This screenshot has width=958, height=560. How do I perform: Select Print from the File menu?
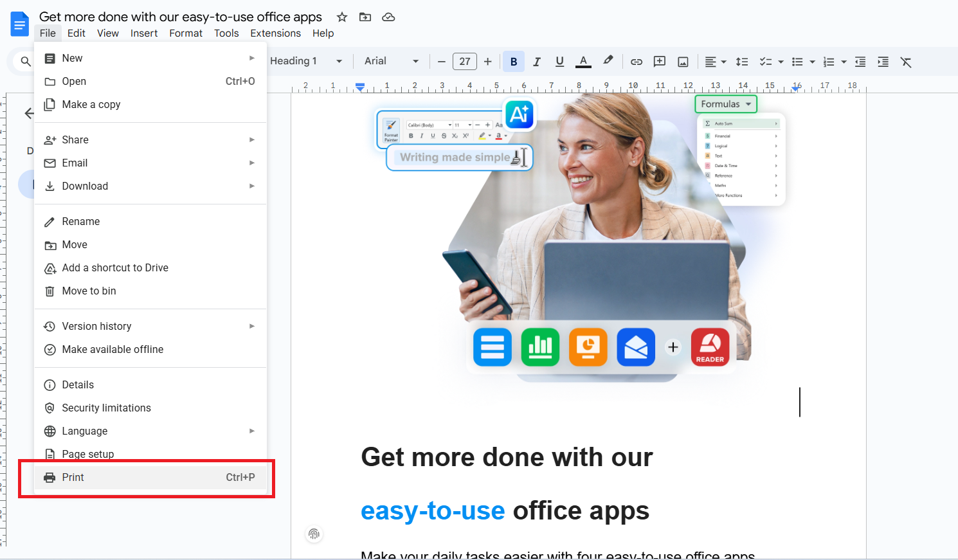pos(73,477)
